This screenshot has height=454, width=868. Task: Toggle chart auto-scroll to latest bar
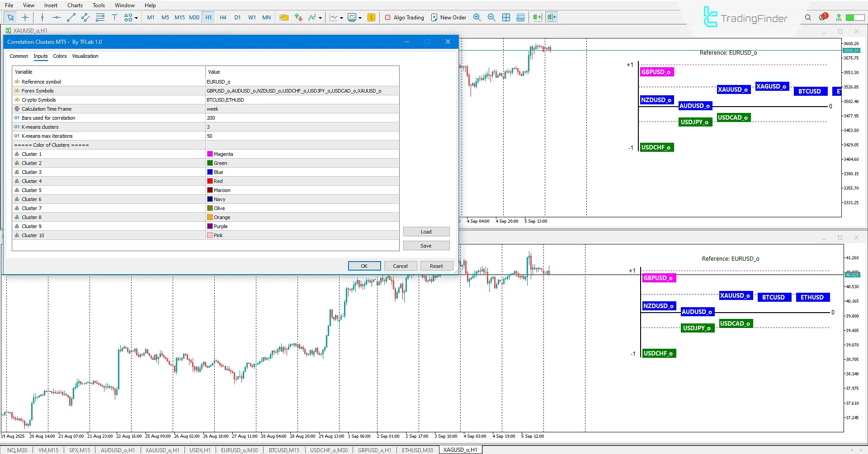[x=537, y=18]
